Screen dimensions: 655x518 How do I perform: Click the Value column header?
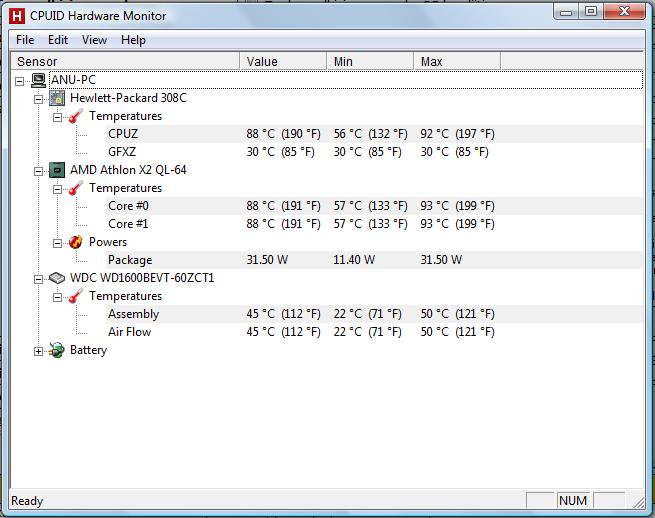[283, 61]
